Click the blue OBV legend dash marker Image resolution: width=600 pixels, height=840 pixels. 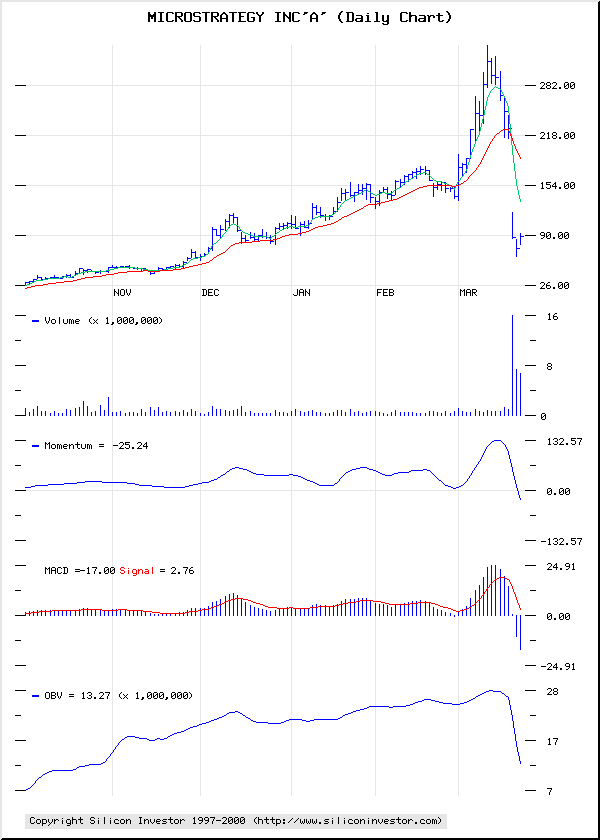[x=36, y=696]
